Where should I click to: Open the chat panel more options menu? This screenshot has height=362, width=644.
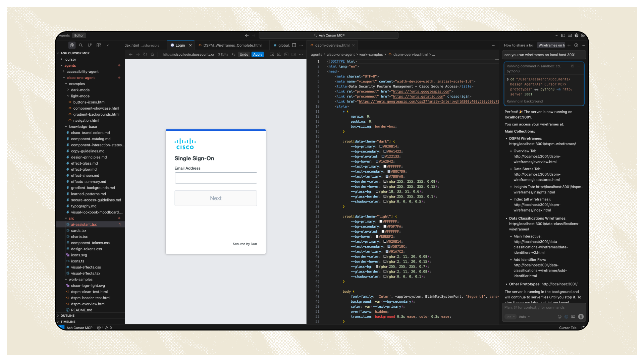coord(583,45)
